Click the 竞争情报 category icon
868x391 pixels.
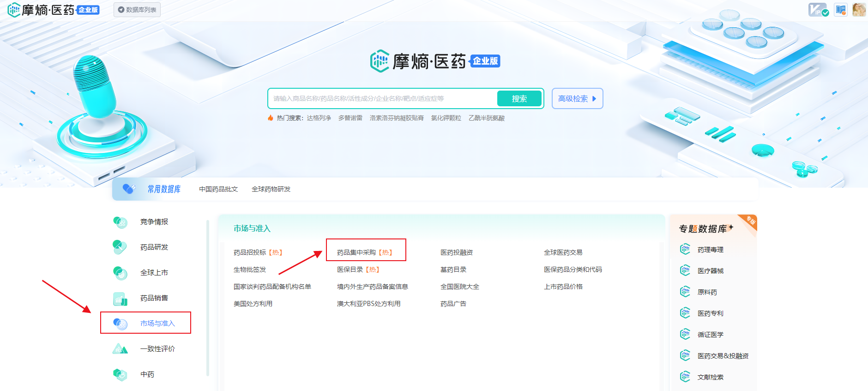120,222
